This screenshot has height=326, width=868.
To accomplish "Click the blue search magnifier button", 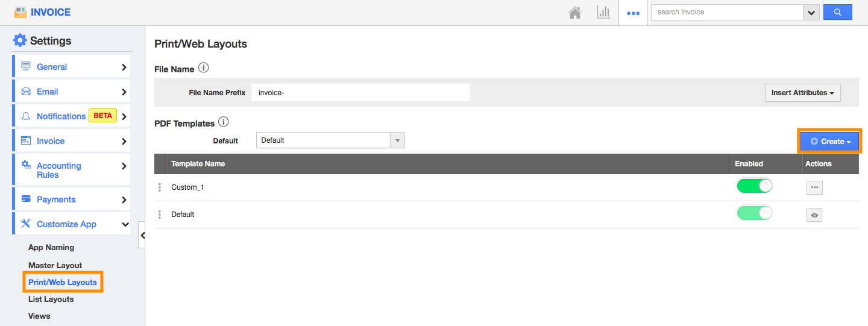I will 838,12.
